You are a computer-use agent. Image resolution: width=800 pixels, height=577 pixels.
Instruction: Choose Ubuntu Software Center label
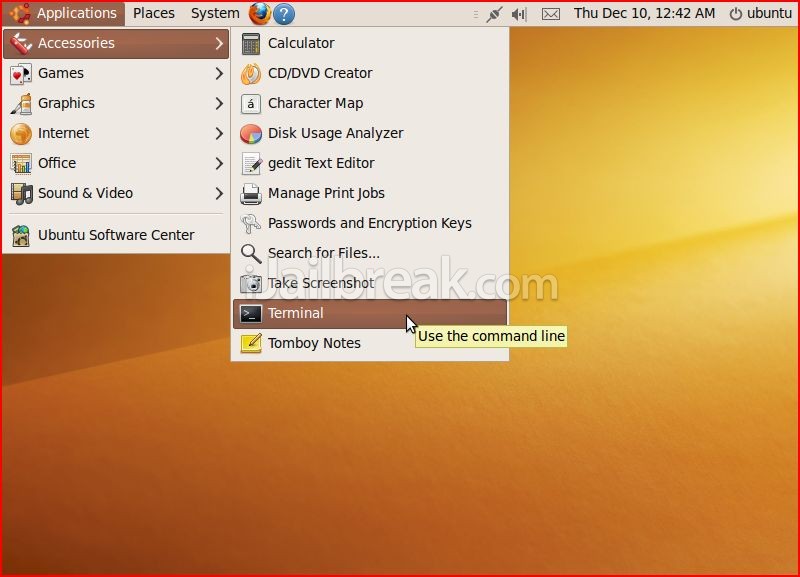116,235
